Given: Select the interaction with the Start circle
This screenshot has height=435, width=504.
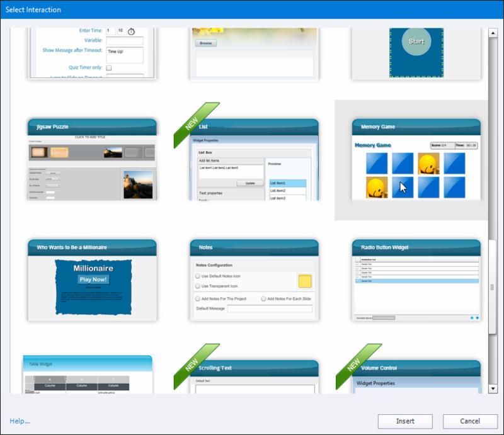Looking at the screenshot, I should point(416,53).
